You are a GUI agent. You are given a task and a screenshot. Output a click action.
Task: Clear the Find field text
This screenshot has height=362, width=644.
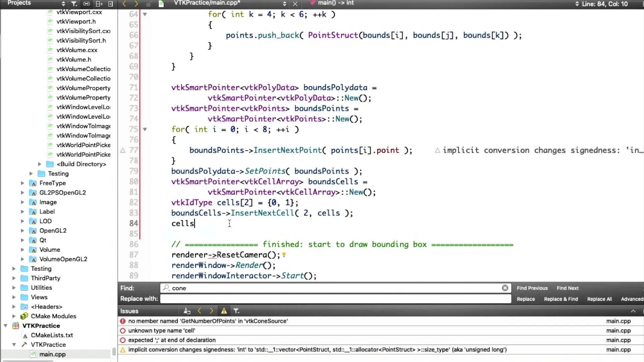[505, 288]
